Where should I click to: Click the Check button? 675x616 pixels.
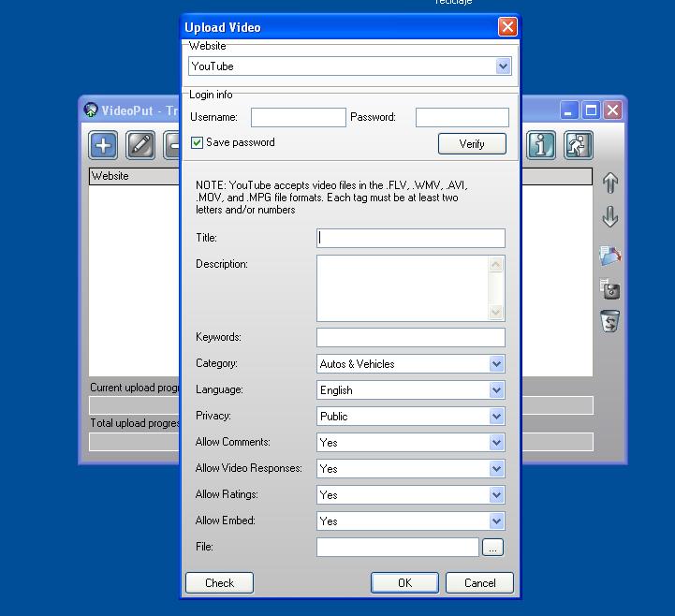coord(220,583)
